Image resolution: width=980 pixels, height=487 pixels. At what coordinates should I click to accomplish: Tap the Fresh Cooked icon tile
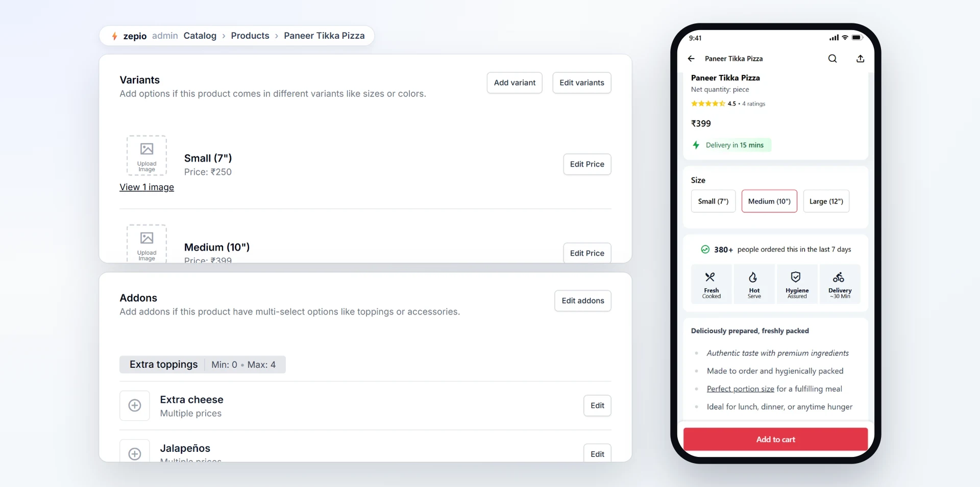click(711, 284)
